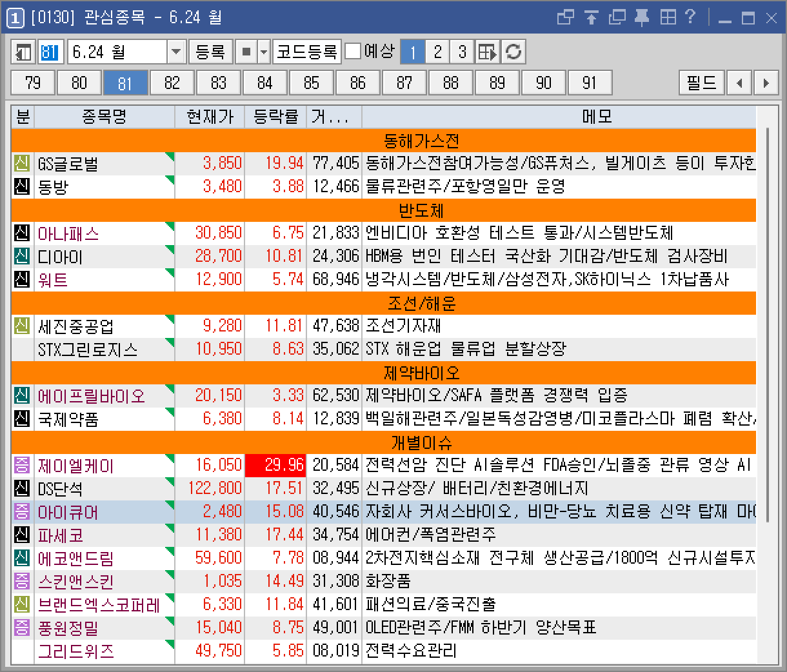Click the 신 badge beside 아나패스
This screenshot has height=672, width=787.
(x=22, y=233)
